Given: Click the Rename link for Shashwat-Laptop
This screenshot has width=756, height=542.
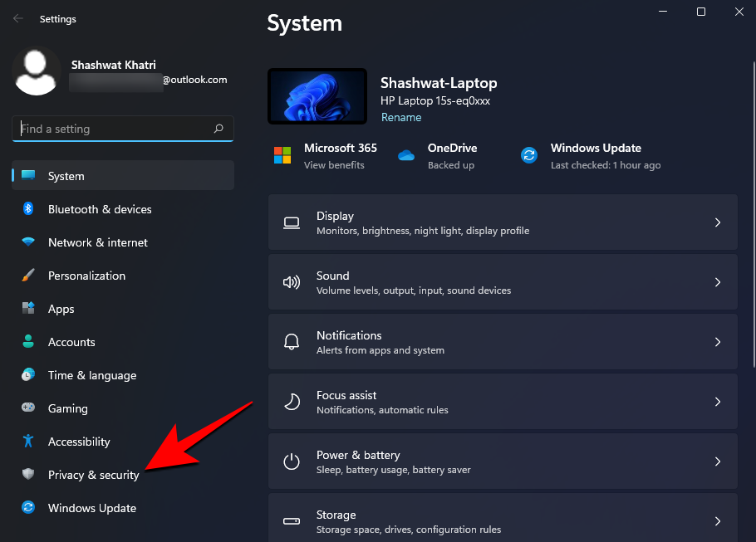Looking at the screenshot, I should point(401,117).
